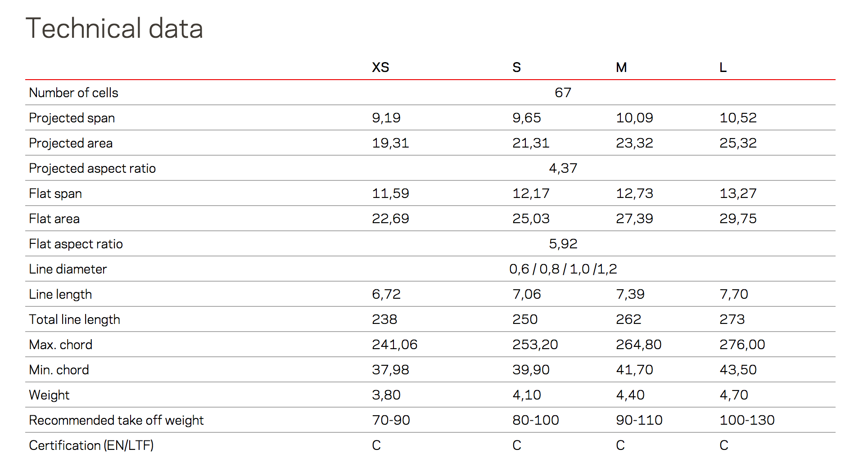Select the Min. chord value 43,50
Viewport: 868px width, 467px height.
(738, 370)
